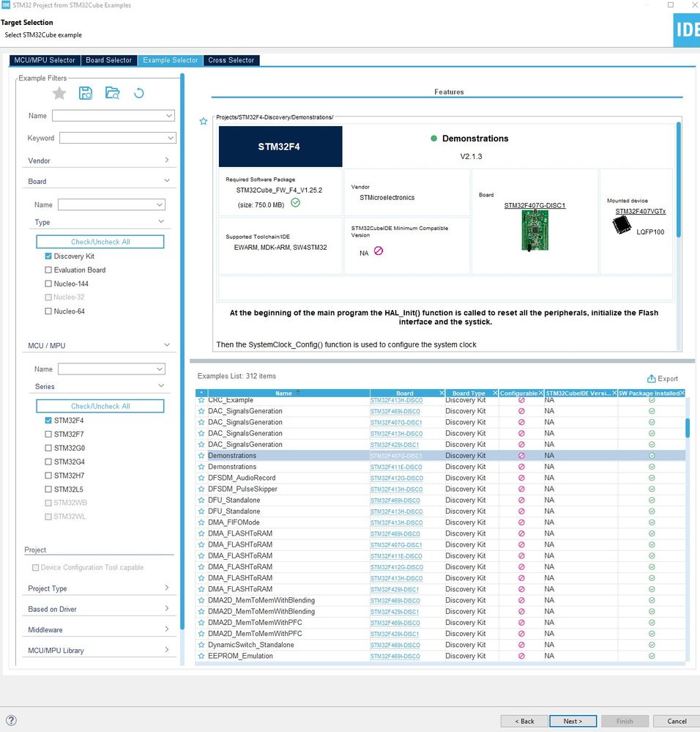Star the Demonstrations project in Features panel
This screenshot has width=700, height=732.
(204, 122)
